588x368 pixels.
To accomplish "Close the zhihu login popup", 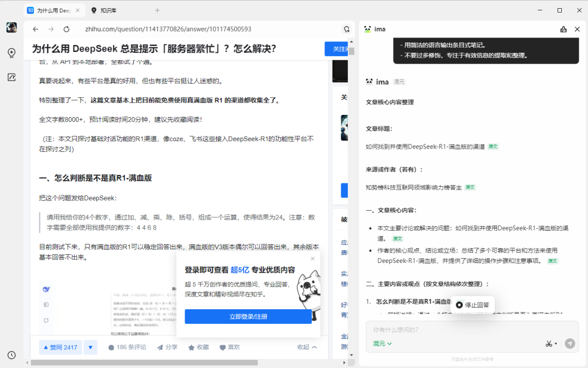I will pyautogui.click(x=313, y=259).
